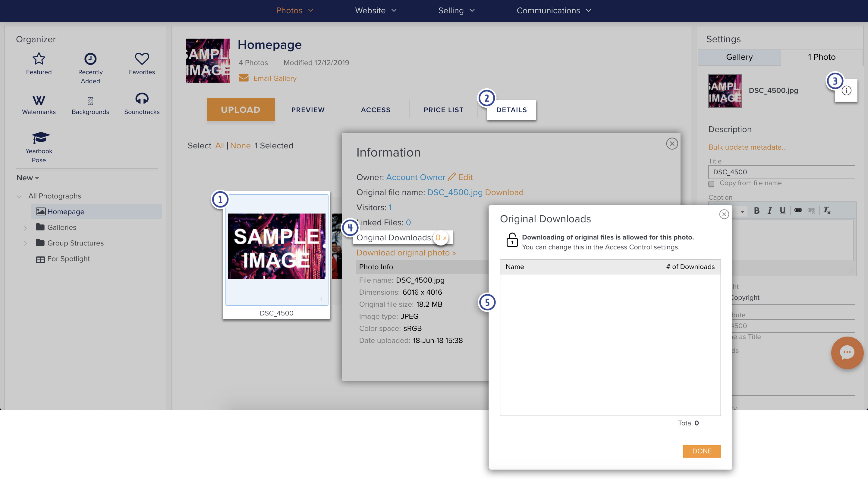Image resolution: width=868 pixels, height=491 pixels.
Task: Open the New dropdown in Organizer
Action: click(x=28, y=178)
